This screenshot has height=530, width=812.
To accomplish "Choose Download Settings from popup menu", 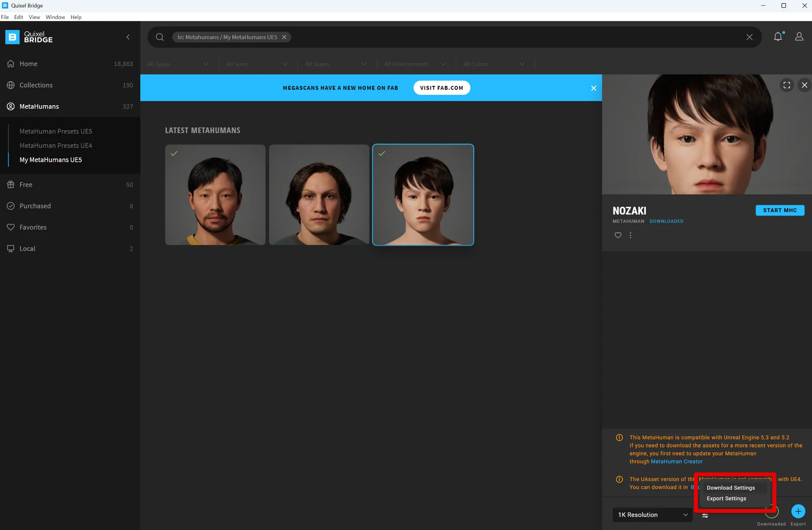I will 730,488.
